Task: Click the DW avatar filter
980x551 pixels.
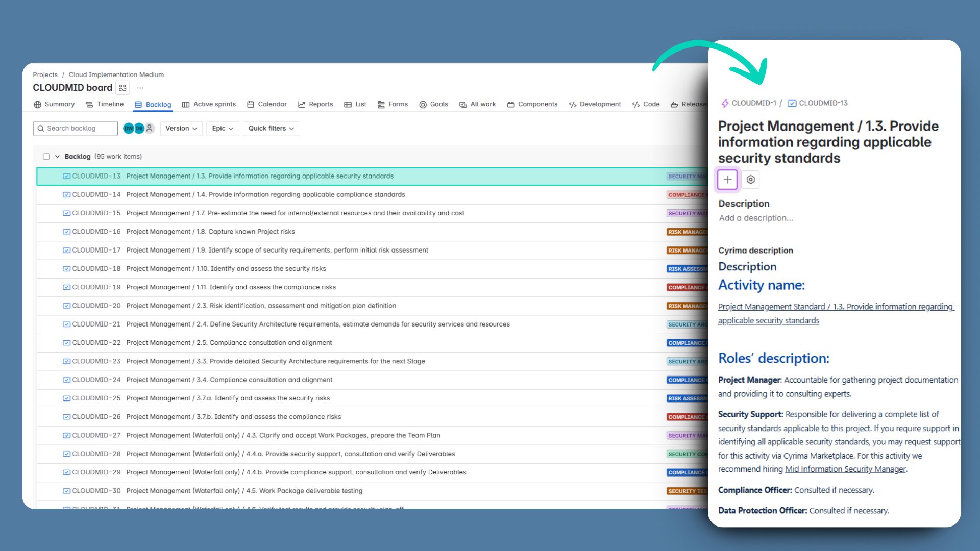Action: pos(128,128)
